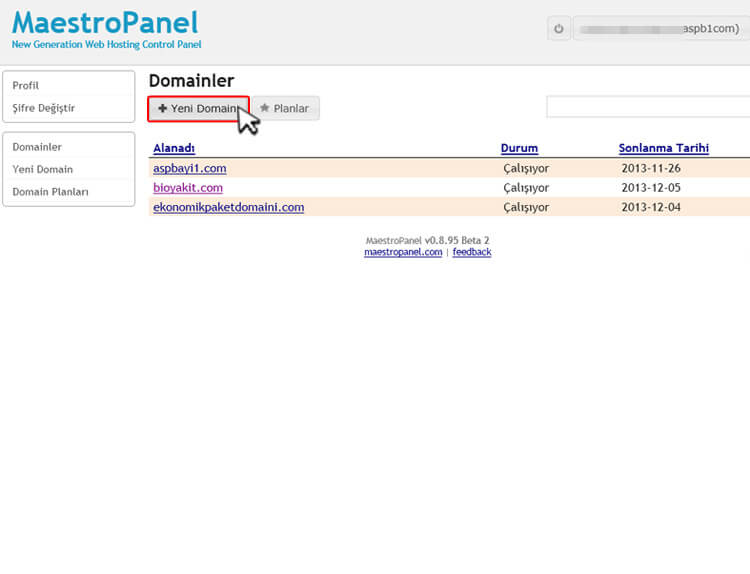Click the feedback footer link
This screenshot has width=750, height=574.
tap(471, 252)
